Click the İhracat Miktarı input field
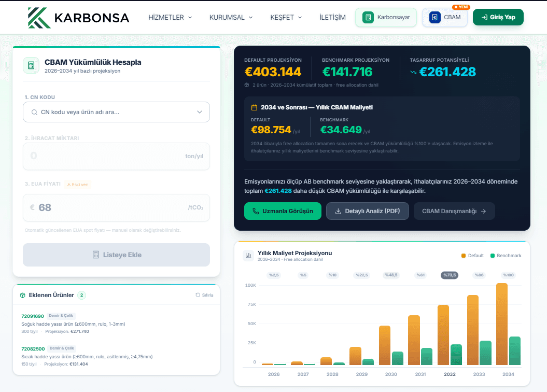 (x=116, y=156)
